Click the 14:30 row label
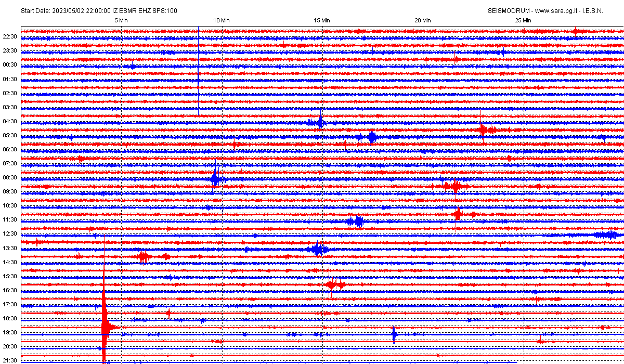The height and width of the screenshot is (364, 624). pos(10,262)
